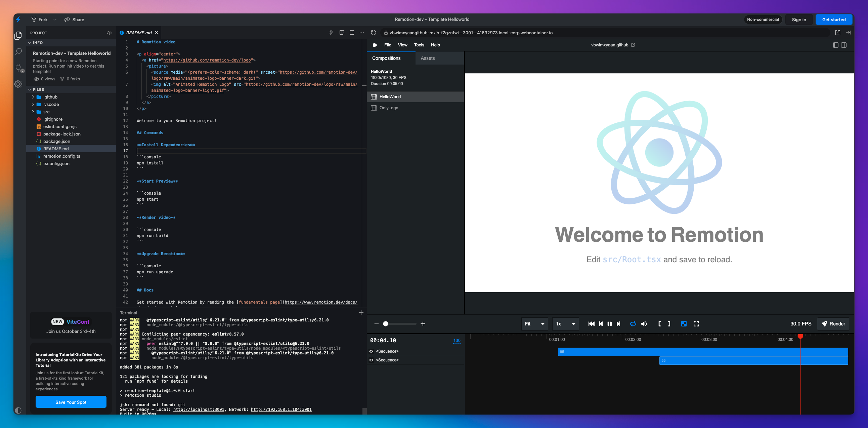Image resolution: width=868 pixels, height=428 pixels.
Task: Hide the first Sequence with its eye icon
Action: [x=371, y=351]
